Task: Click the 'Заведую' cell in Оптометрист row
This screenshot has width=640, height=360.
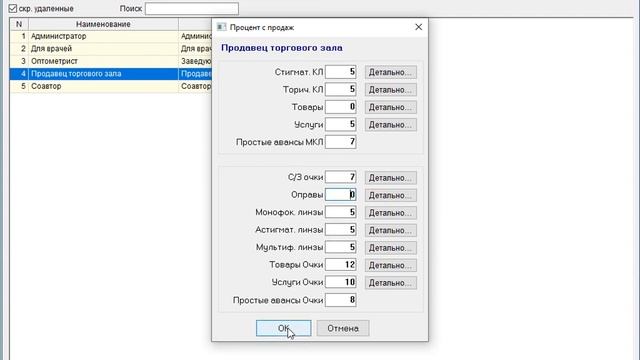Action: tap(196, 61)
